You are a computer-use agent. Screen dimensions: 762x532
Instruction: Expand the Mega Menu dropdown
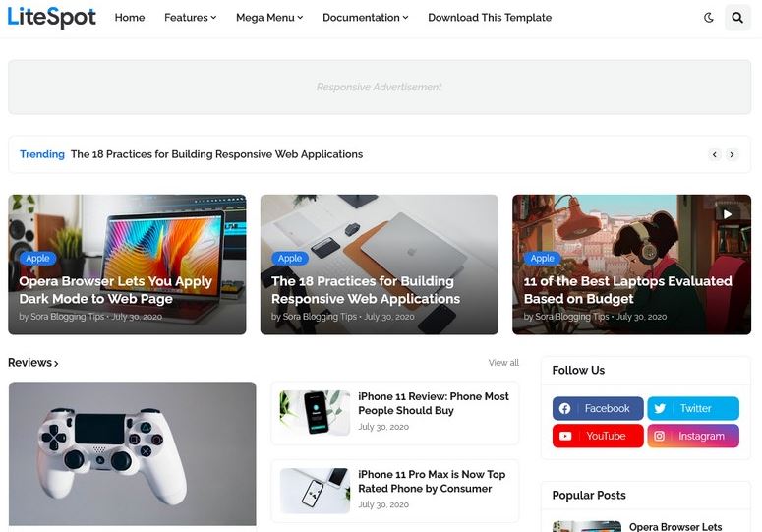click(x=269, y=18)
